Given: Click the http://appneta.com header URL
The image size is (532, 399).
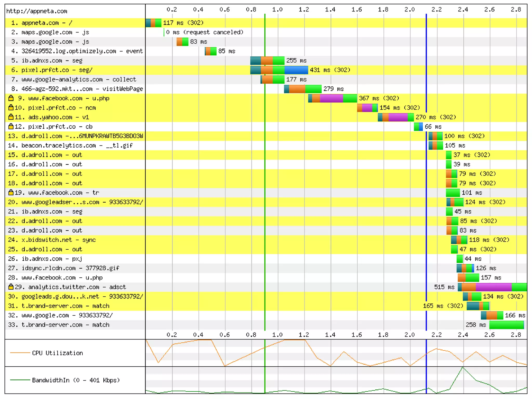Looking at the screenshot, I should (x=37, y=11).
